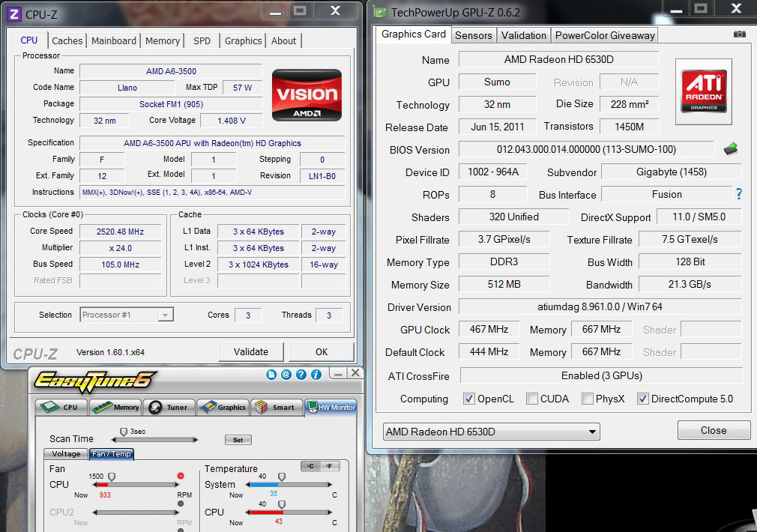Viewport: 757px width, 532px height.
Task: Open EasyTune6 info icon
Action: click(316, 375)
